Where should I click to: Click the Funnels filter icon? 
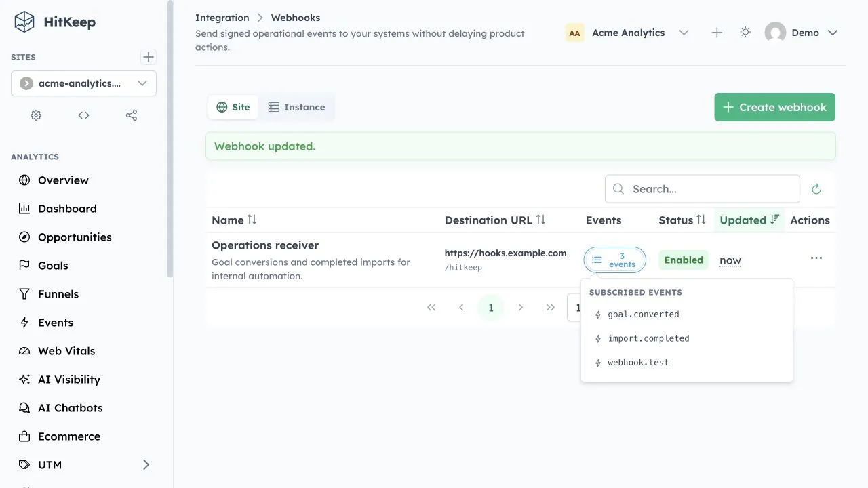point(24,294)
